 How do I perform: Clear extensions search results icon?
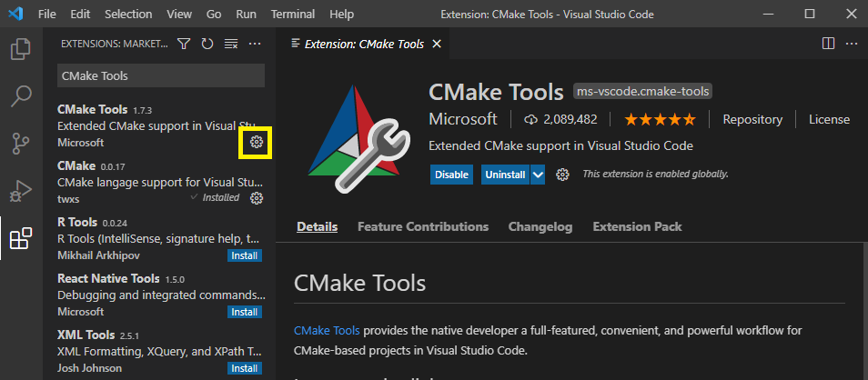pyautogui.click(x=231, y=44)
